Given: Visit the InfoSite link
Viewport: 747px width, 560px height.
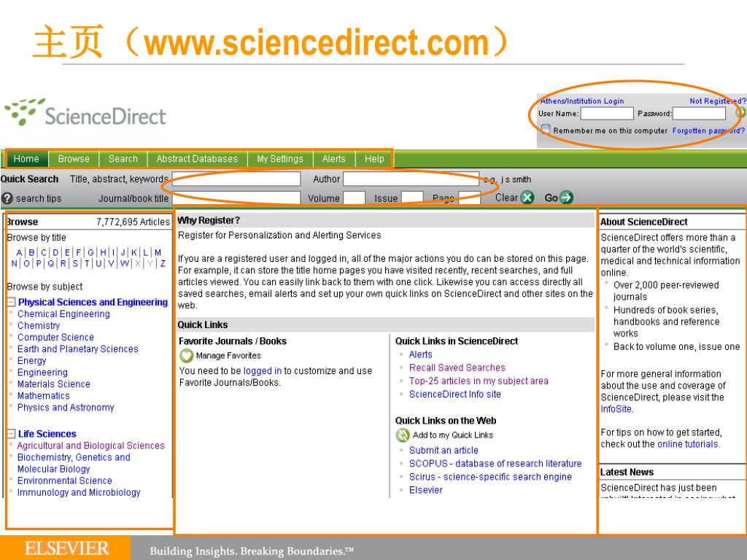Looking at the screenshot, I should pyautogui.click(x=616, y=409).
